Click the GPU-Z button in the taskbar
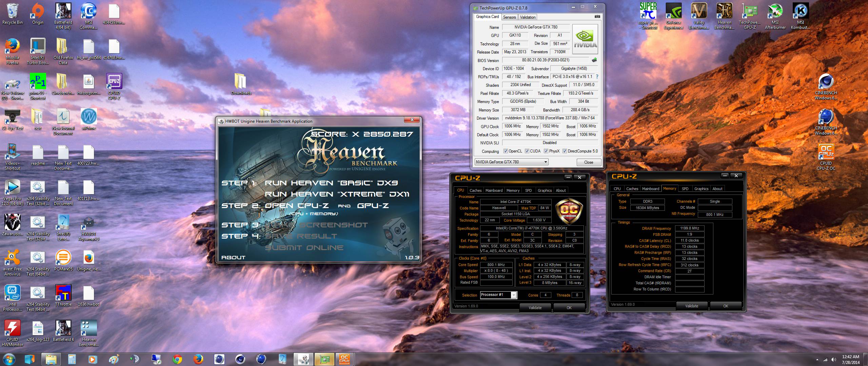The height and width of the screenshot is (366, 868). (324, 359)
